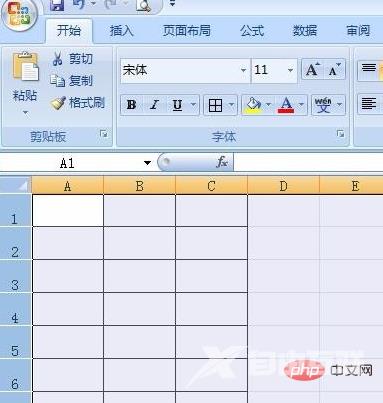Apply the red font color A
Viewport: 383px width, 403px height.
[286, 105]
